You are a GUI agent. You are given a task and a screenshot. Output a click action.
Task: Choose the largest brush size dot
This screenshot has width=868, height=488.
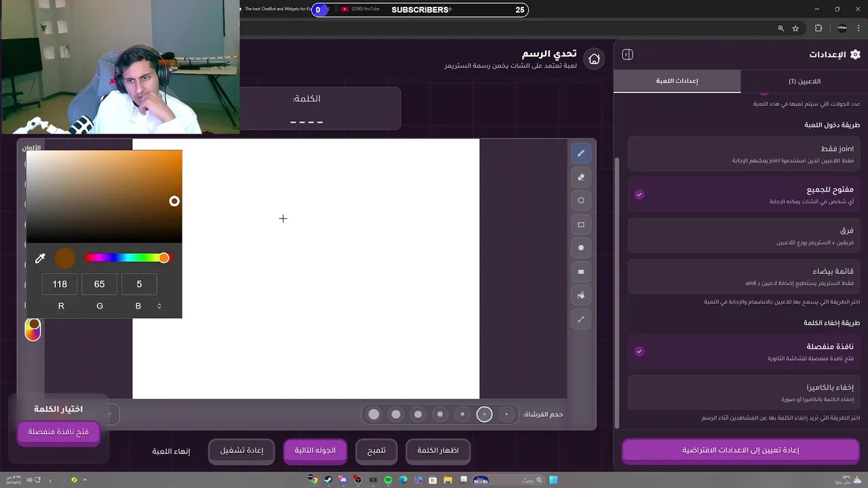coord(374,414)
